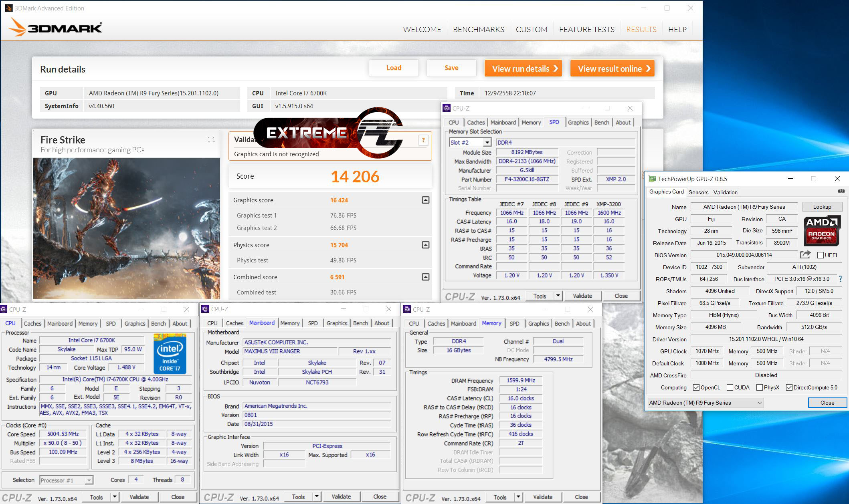
Task: Click the Intel Core i7 logo in CPU-Z
Action: 170,354
